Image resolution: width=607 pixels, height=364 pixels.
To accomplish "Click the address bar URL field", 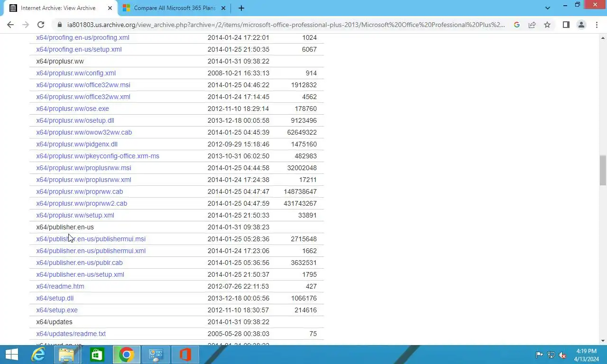I will point(286,25).
